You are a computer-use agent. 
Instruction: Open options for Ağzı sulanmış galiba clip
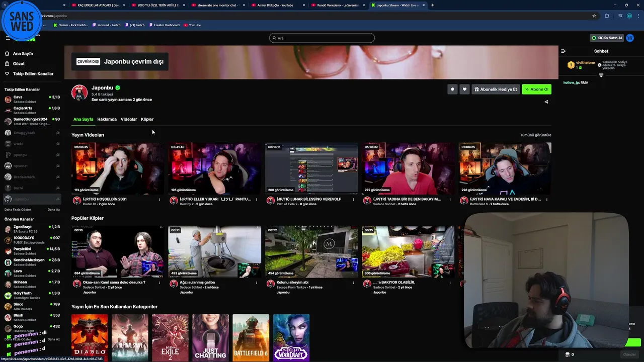tap(257, 283)
